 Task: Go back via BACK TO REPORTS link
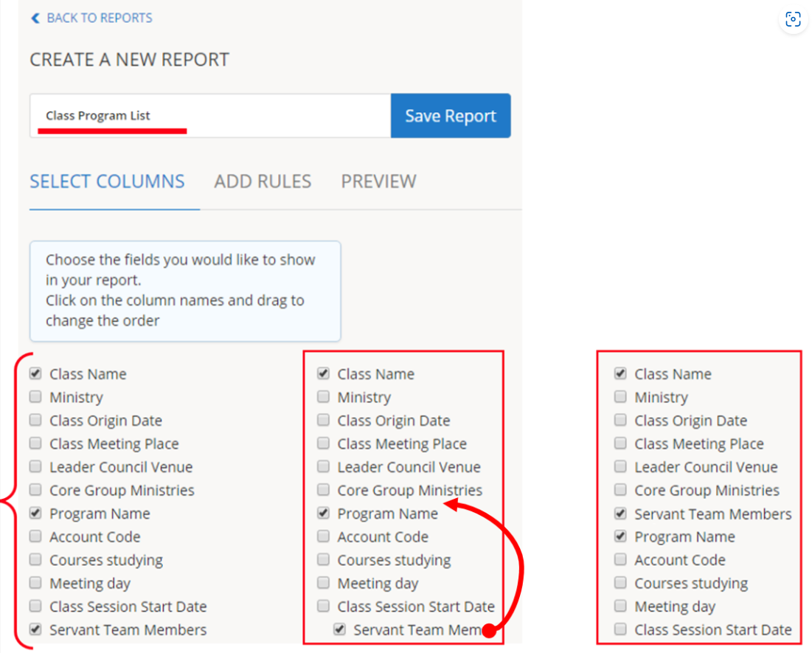[x=99, y=18]
